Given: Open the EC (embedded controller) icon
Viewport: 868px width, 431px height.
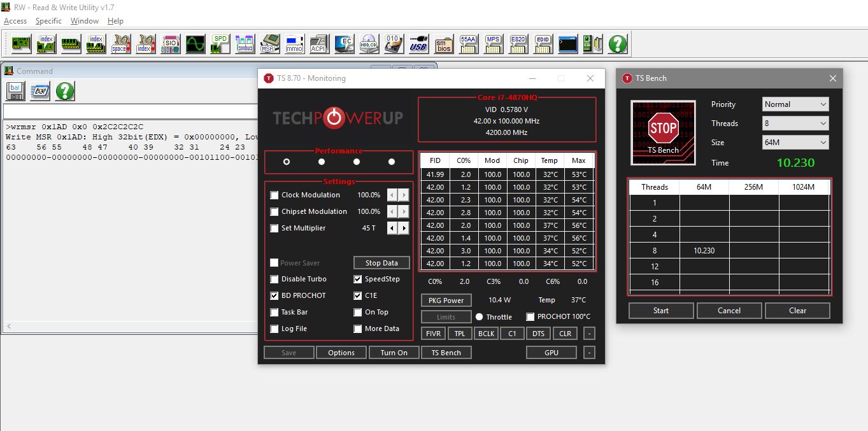Looking at the screenshot, I should [x=344, y=44].
